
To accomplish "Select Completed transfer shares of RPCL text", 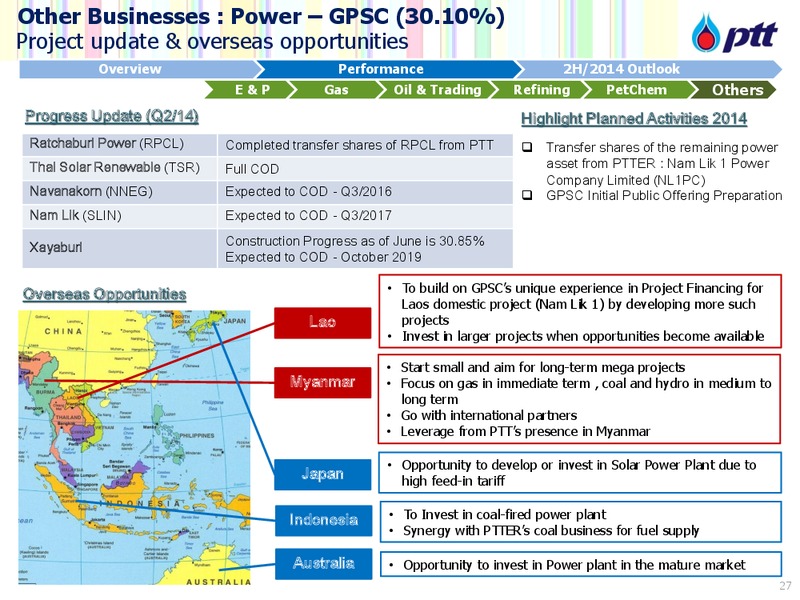I will click(359, 145).
